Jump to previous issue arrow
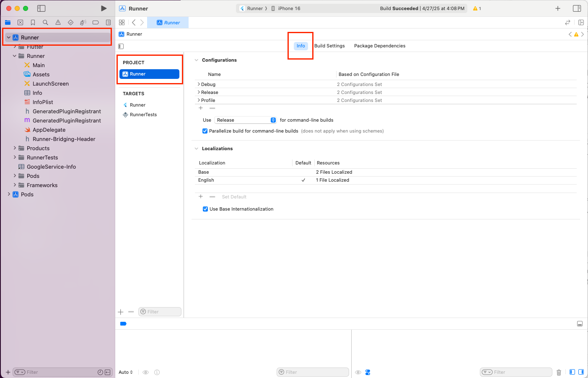This screenshot has width=588, height=378. click(570, 34)
